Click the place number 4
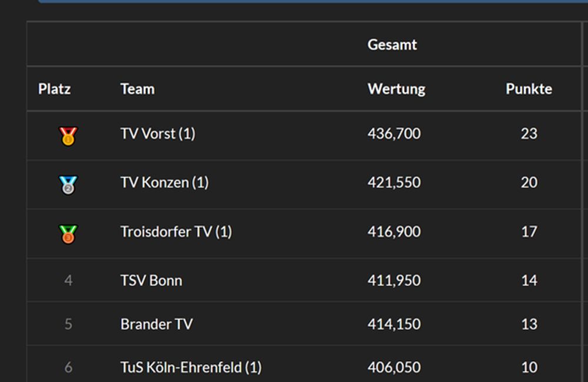Viewport: 588px width, 382px height. click(68, 280)
